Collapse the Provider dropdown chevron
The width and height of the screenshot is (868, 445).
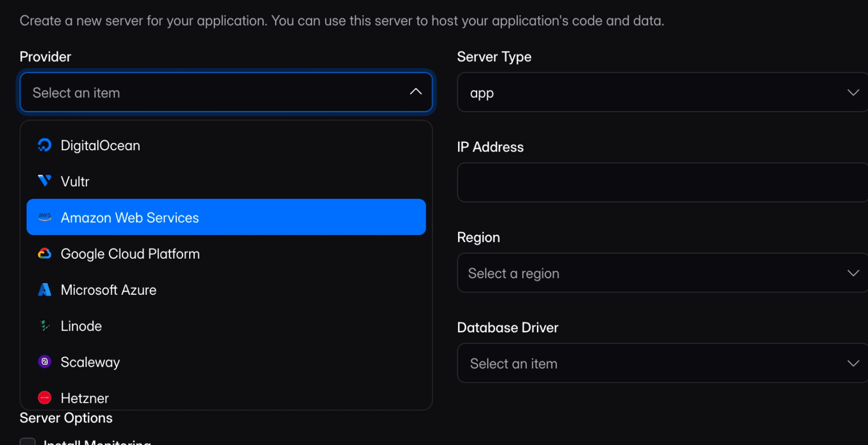click(x=415, y=92)
